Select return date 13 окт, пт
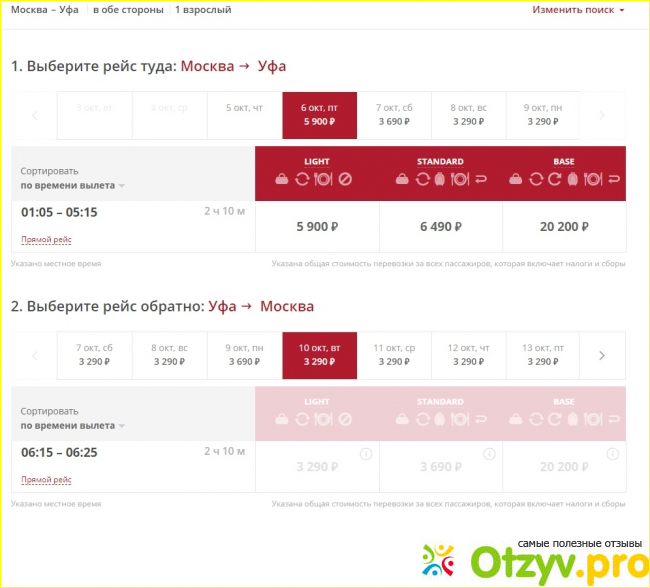The image size is (650, 588). pos(543,355)
